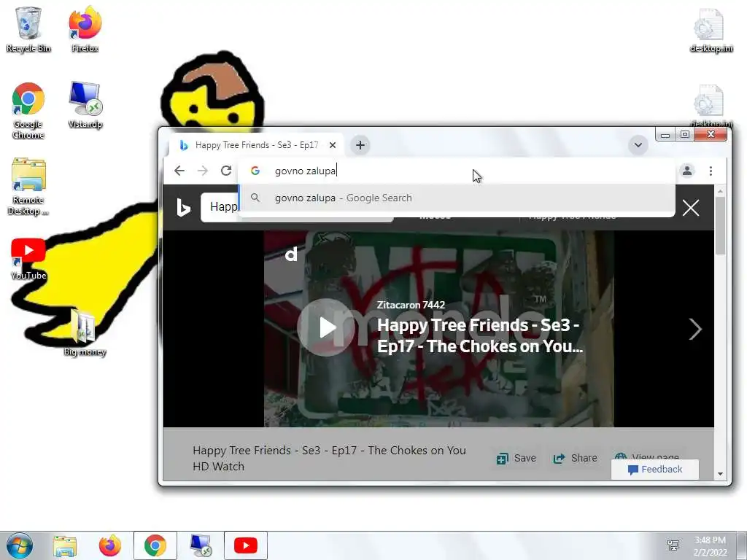This screenshot has height=560, width=747.
Task: Click the Bing logo on the page
Action: pyautogui.click(x=183, y=208)
